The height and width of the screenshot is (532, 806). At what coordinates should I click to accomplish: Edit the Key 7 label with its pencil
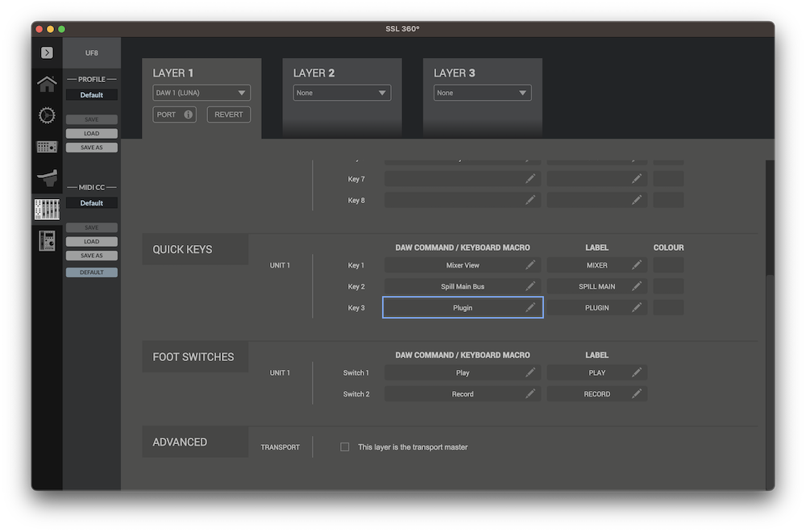tap(637, 179)
